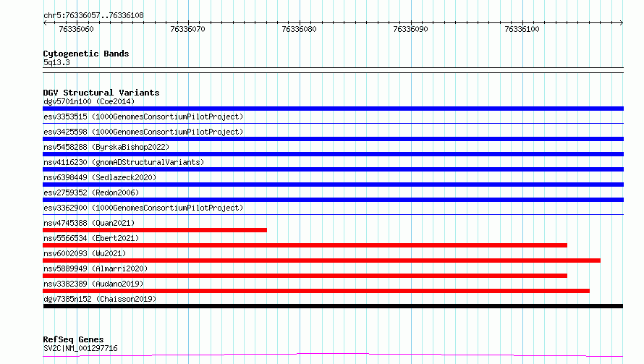Select the red nsv5889949 (Almarri2020) bar

click(x=305, y=276)
